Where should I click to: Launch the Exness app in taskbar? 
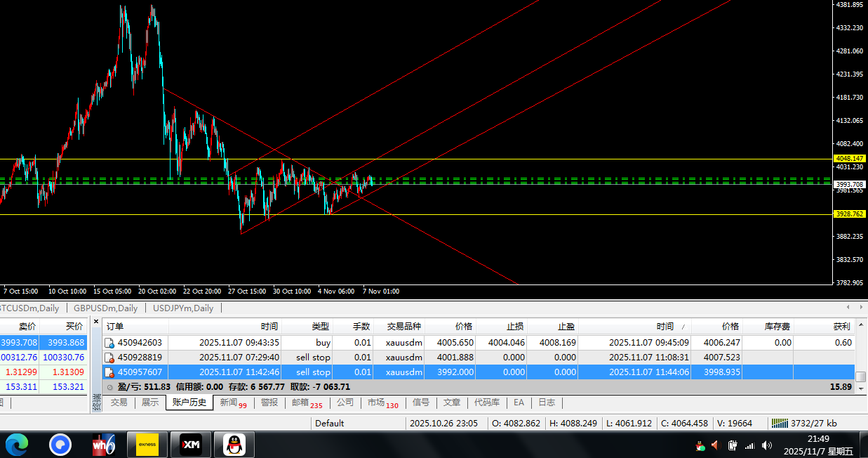coord(147,445)
